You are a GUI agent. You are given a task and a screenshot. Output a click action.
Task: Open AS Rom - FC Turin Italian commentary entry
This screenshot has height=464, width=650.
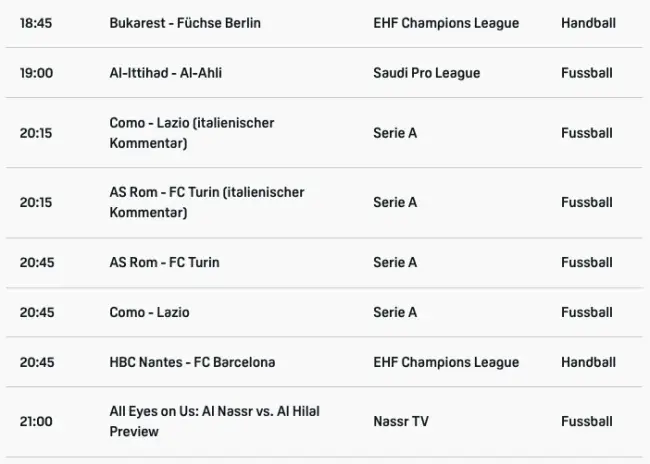click(x=206, y=202)
